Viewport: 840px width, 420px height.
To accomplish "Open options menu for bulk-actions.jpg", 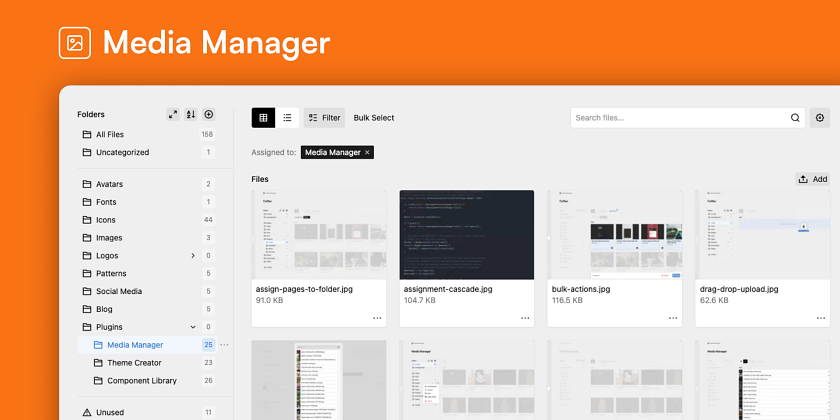I will [x=673, y=318].
